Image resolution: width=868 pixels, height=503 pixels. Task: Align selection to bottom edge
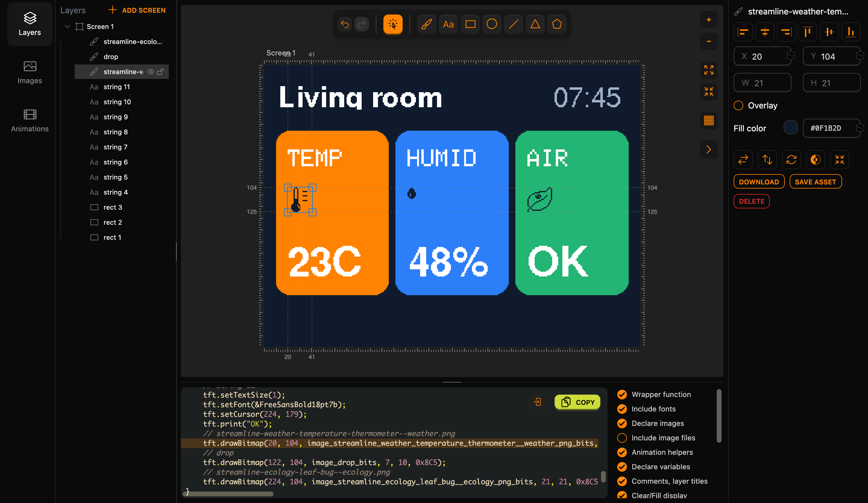[x=851, y=32]
